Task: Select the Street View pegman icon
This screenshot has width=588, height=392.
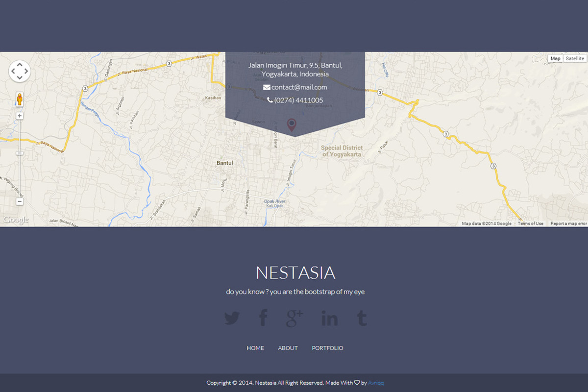Action: pos(20,99)
